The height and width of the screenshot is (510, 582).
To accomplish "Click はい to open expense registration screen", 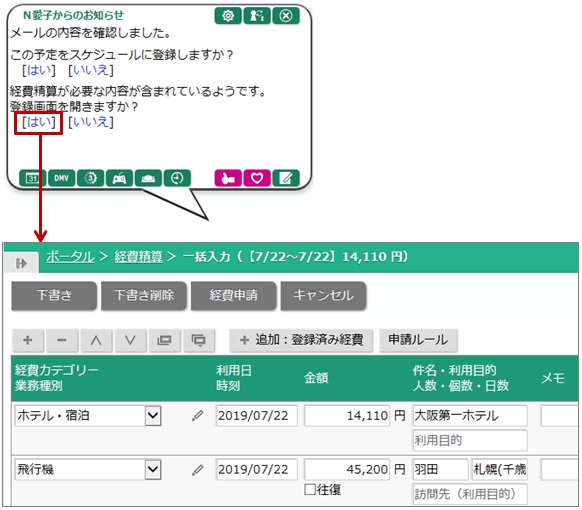I will pyautogui.click(x=39, y=122).
